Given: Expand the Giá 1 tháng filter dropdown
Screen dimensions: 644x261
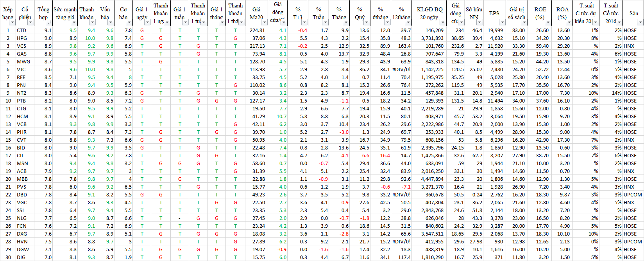Looking at the screenshot, I should click(x=223, y=22).
